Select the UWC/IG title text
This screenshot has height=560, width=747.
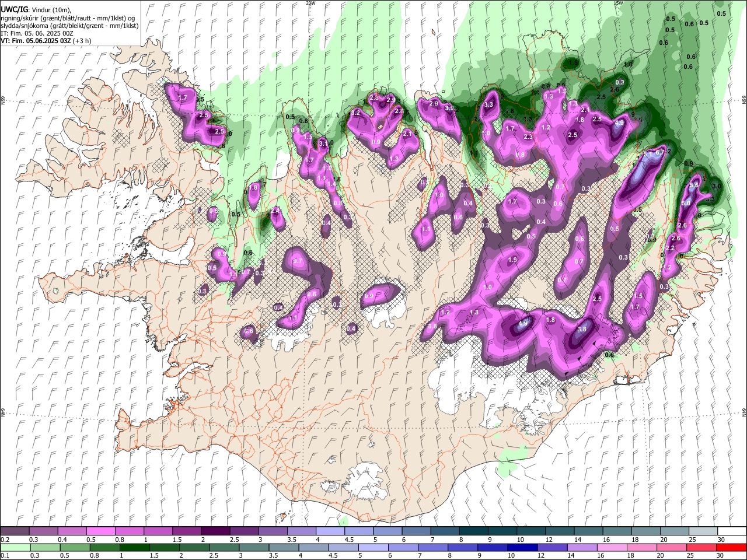point(14,10)
